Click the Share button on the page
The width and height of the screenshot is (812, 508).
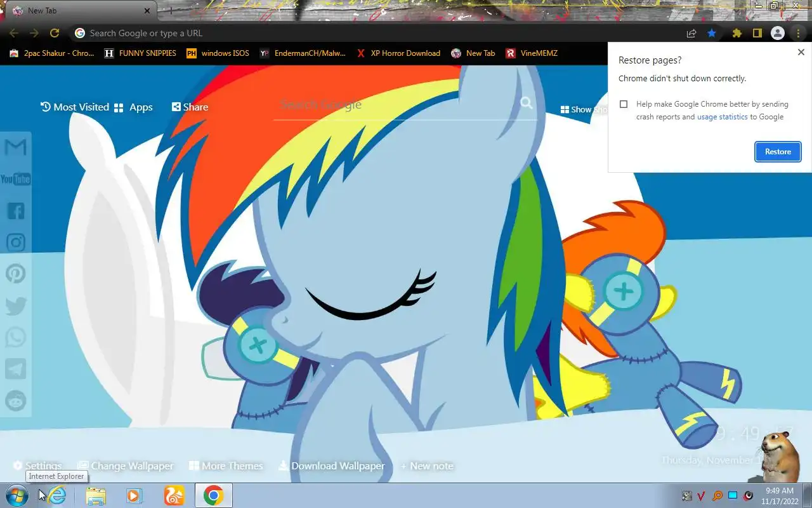(x=190, y=107)
